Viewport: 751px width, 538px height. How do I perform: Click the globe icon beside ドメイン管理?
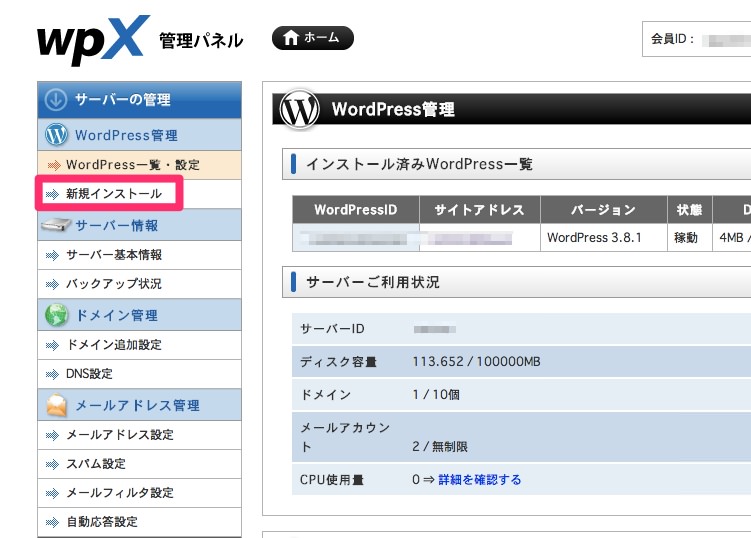click(57, 315)
